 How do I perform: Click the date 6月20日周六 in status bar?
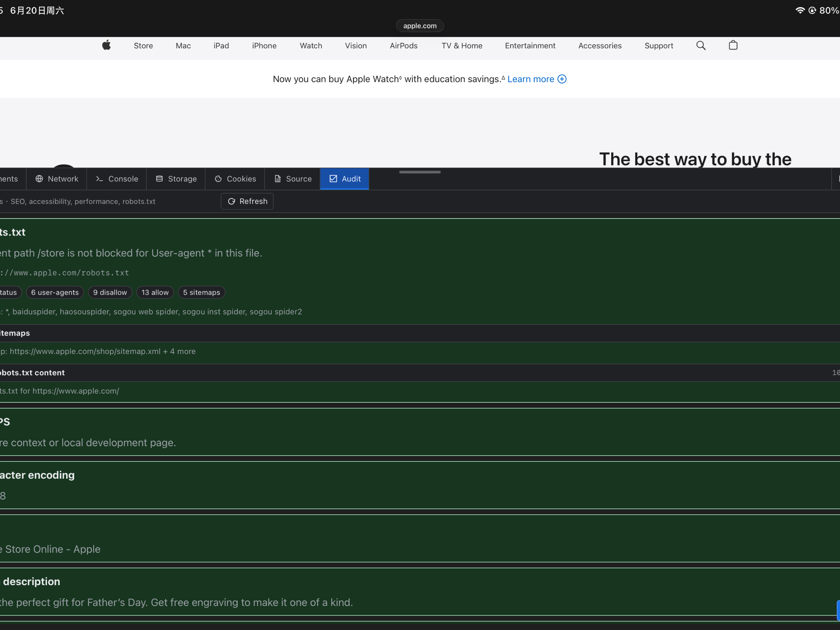[37, 11]
